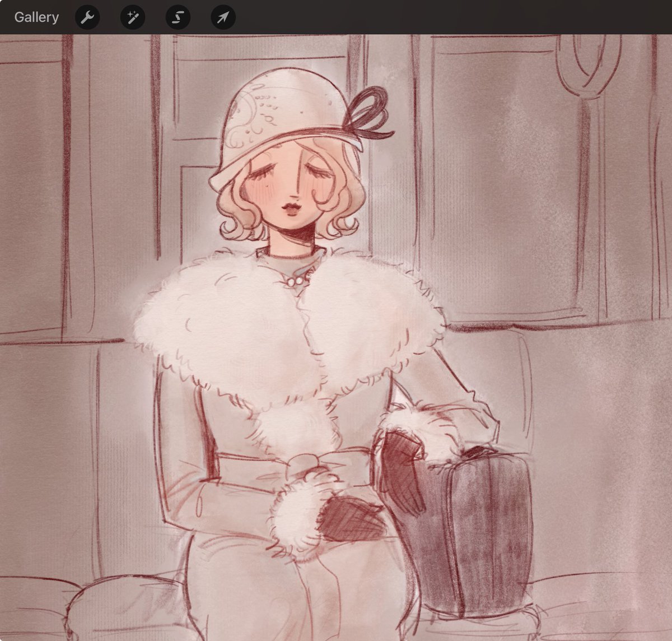Image resolution: width=672 pixels, height=641 pixels.
Task: Open the Gallery view
Action: pos(36,17)
